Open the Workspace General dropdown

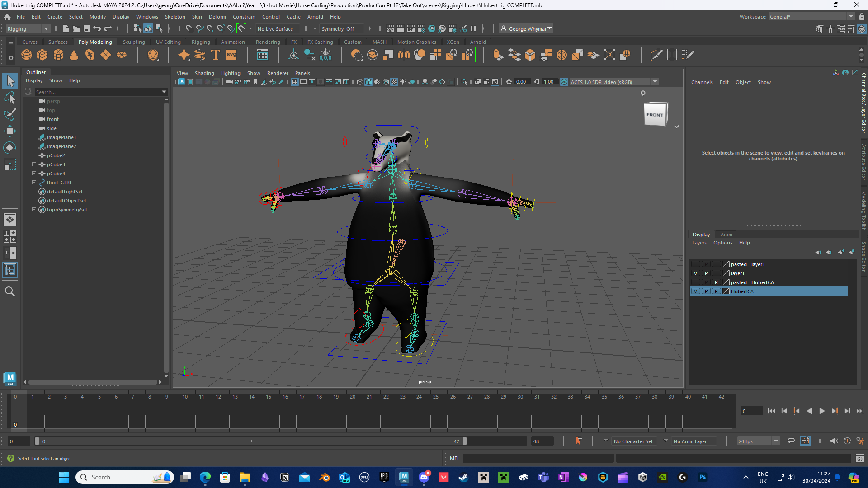811,17
